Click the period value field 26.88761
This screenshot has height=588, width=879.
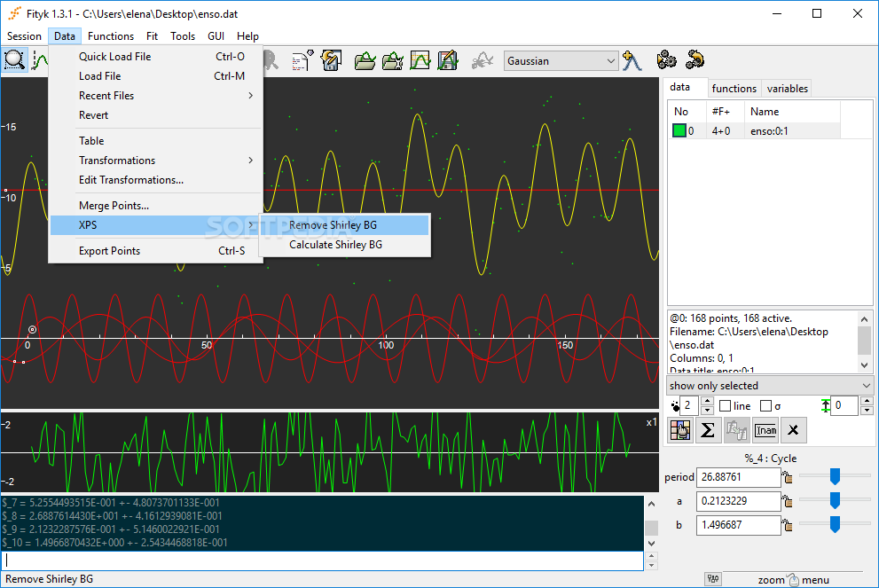click(x=738, y=477)
